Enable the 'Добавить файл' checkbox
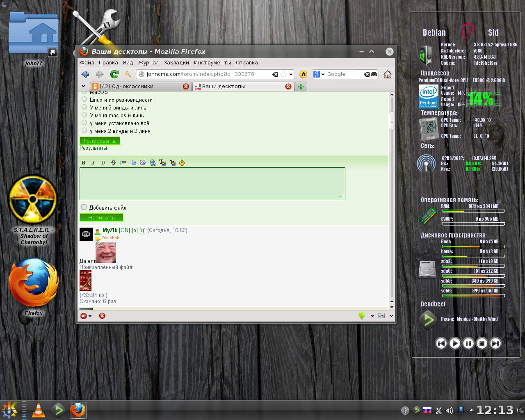This screenshot has height=420, width=525. click(84, 207)
